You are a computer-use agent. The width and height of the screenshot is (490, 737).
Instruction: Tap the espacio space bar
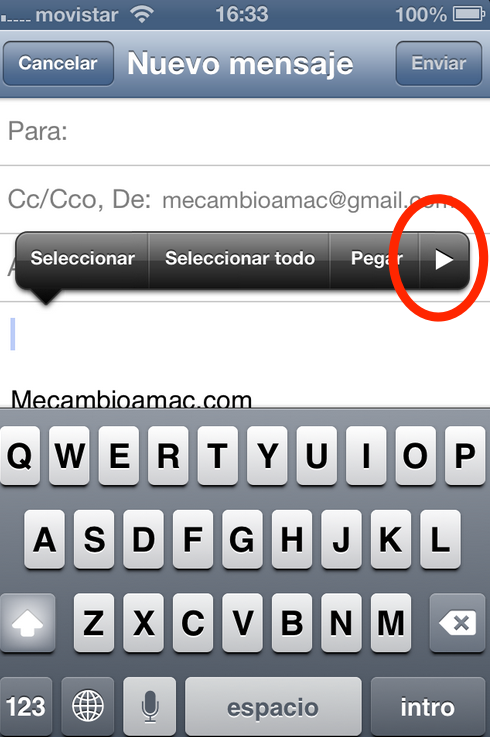click(x=273, y=706)
